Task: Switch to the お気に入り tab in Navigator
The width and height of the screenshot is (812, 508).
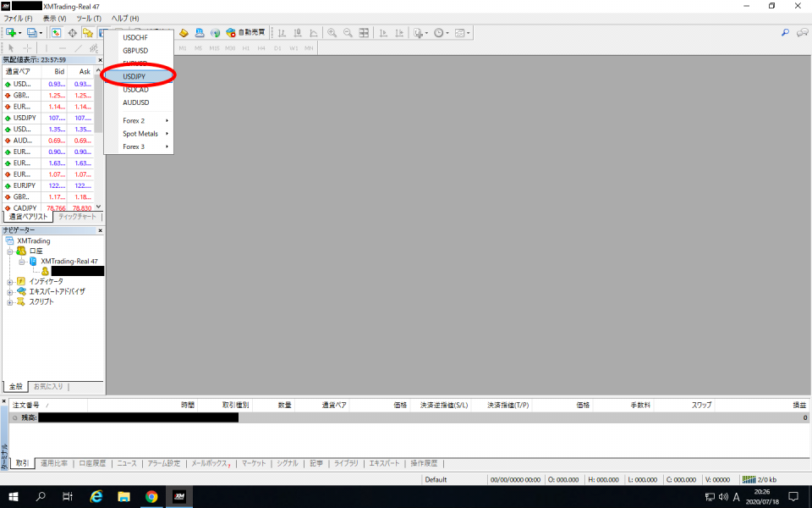Action: (x=48, y=387)
